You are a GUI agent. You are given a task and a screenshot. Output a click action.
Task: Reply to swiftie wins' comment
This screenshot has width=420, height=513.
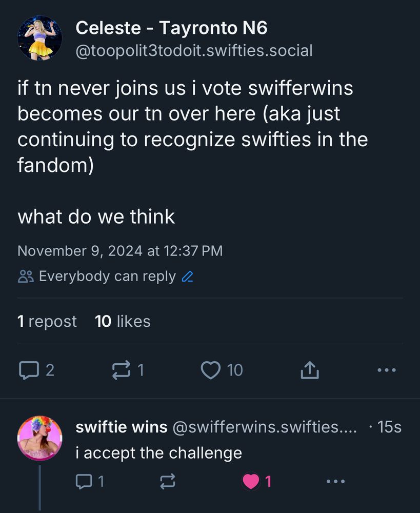83,481
